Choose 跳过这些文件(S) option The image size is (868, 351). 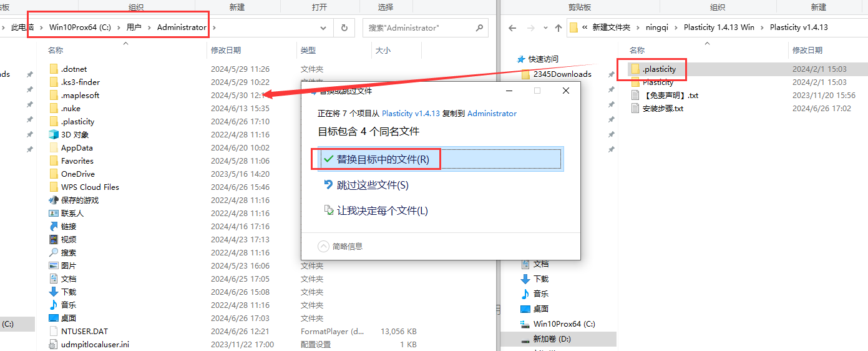[x=373, y=185]
